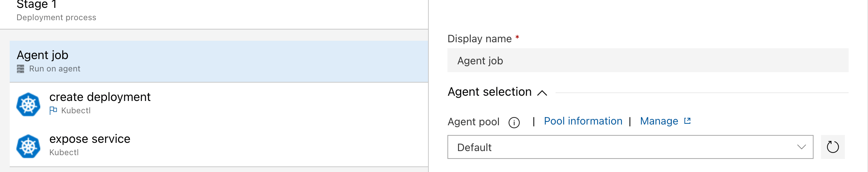
Task: Click the Agent selection heading text
Action: (490, 92)
